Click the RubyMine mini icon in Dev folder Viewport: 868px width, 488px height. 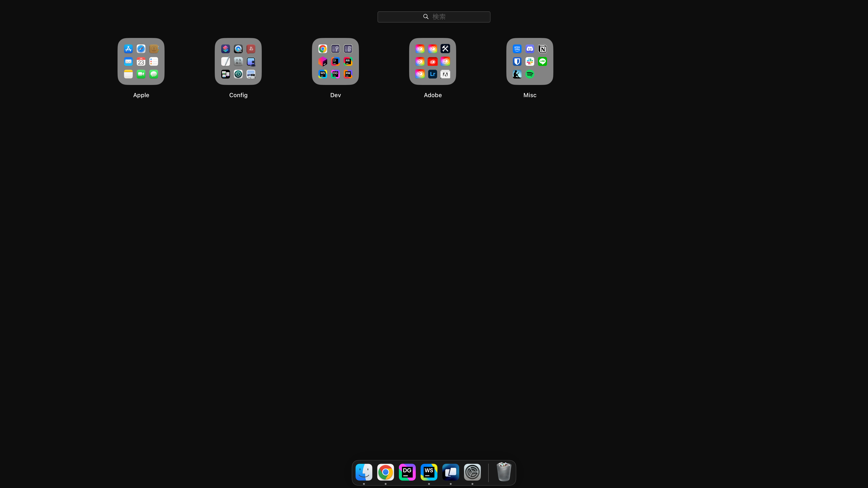pos(348,74)
